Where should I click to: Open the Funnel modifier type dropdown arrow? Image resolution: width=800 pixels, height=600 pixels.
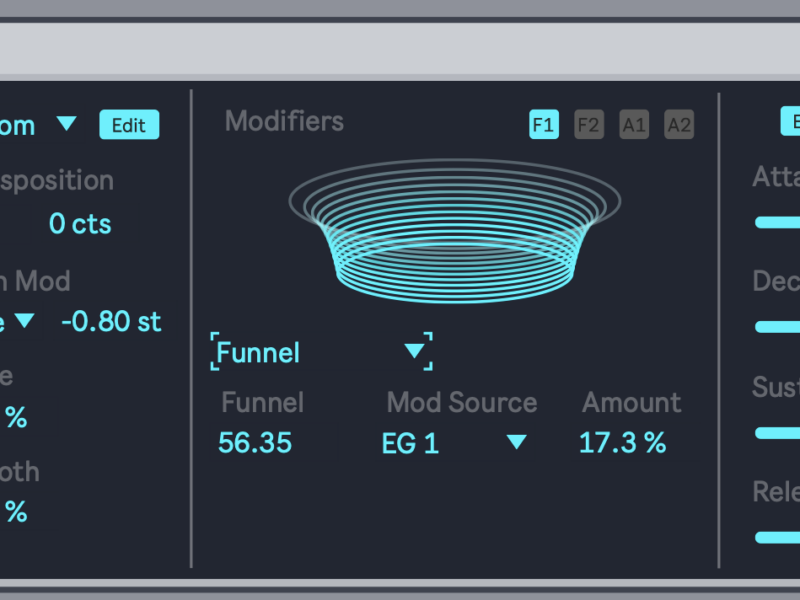(x=414, y=351)
